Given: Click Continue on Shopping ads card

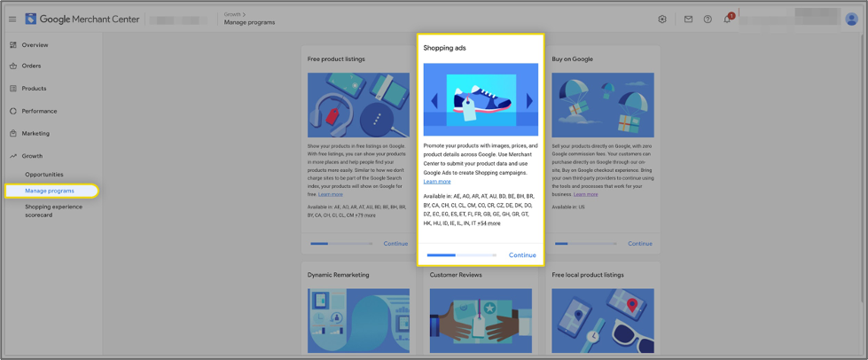Looking at the screenshot, I should coord(522,255).
